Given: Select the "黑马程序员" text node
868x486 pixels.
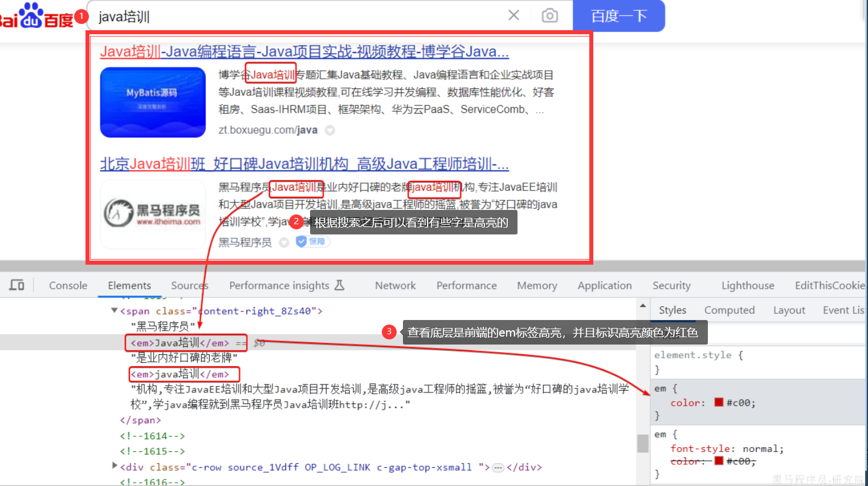Looking at the screenshot, I should [163, 326].
